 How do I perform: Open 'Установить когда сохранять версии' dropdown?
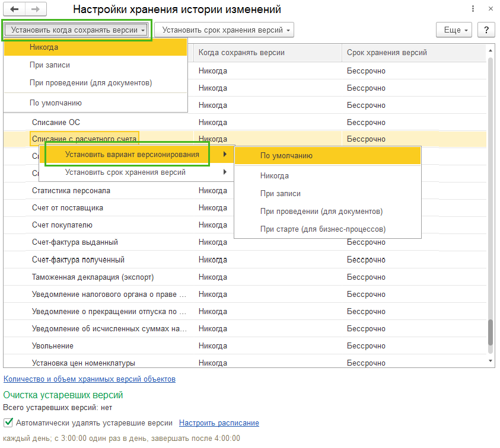tap(76, 30)
